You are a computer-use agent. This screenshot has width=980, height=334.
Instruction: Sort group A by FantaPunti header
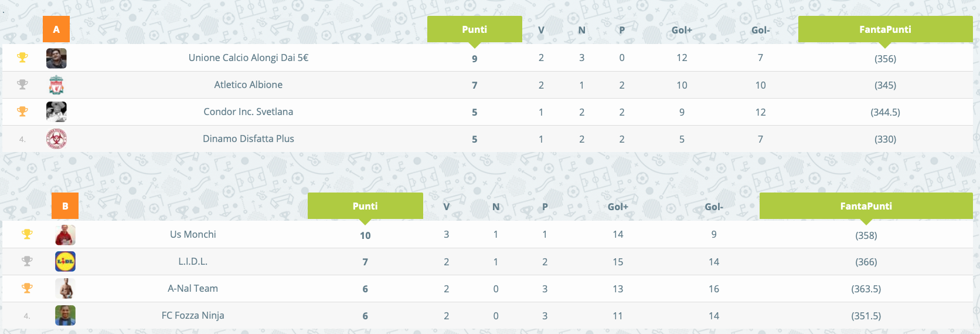pos(885,29)
